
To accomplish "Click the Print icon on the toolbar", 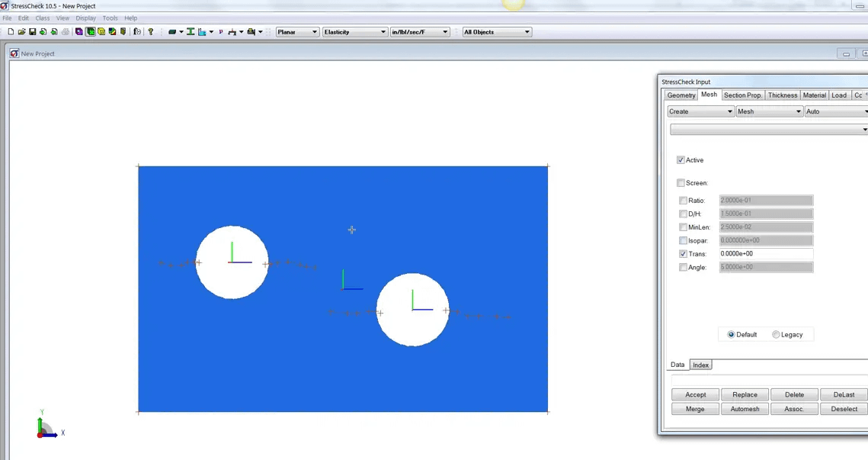I will click(x=66, y=32).
